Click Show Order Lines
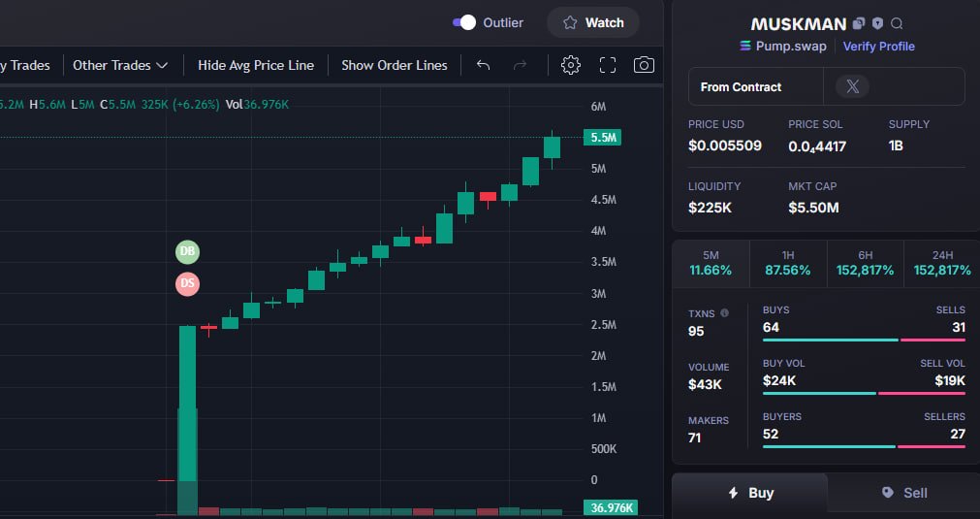The image size is (980, 519). 395,65
